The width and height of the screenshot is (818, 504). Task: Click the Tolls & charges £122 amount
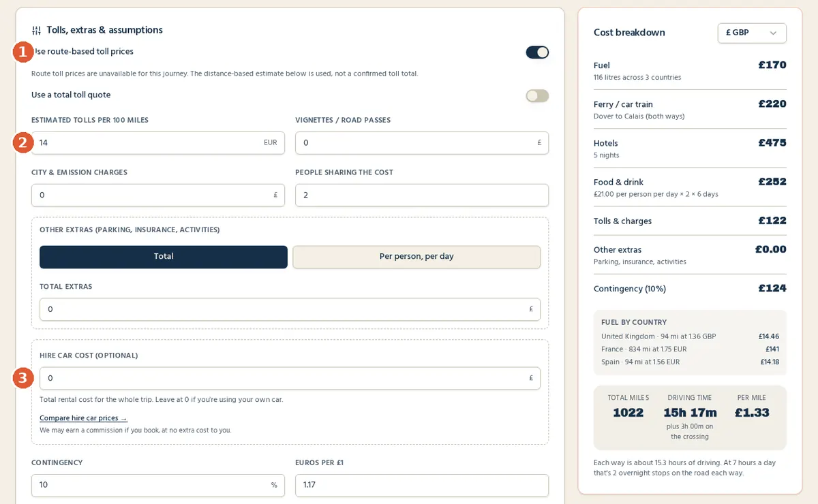point(772,221)
